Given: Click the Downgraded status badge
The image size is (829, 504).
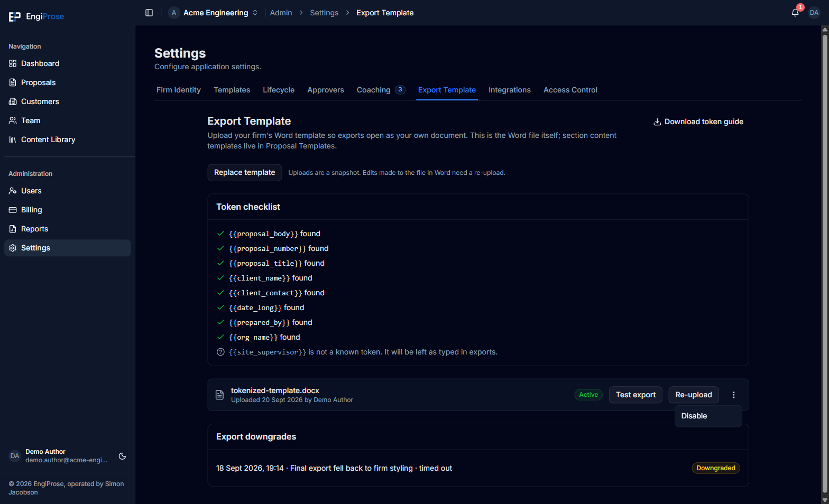Looking at the screenshot, I should 716,468.
